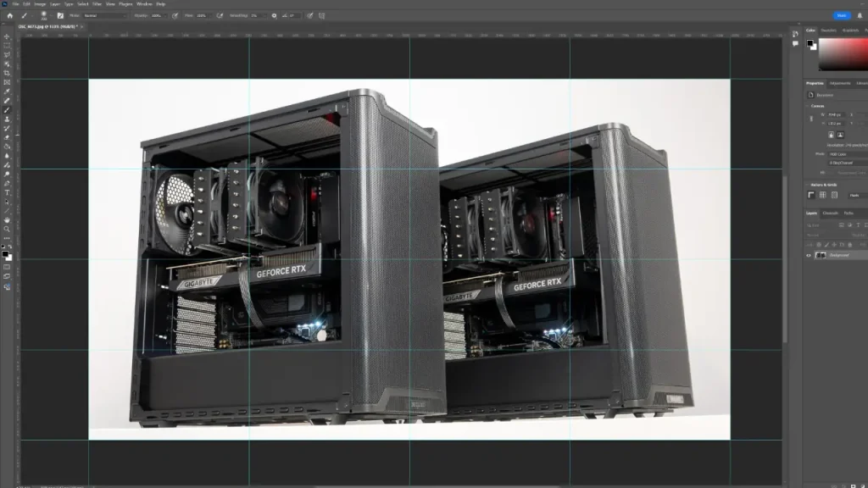Toggle canvas width-height link
Viewport: 868px width, 488px height.
coord(811,119)
